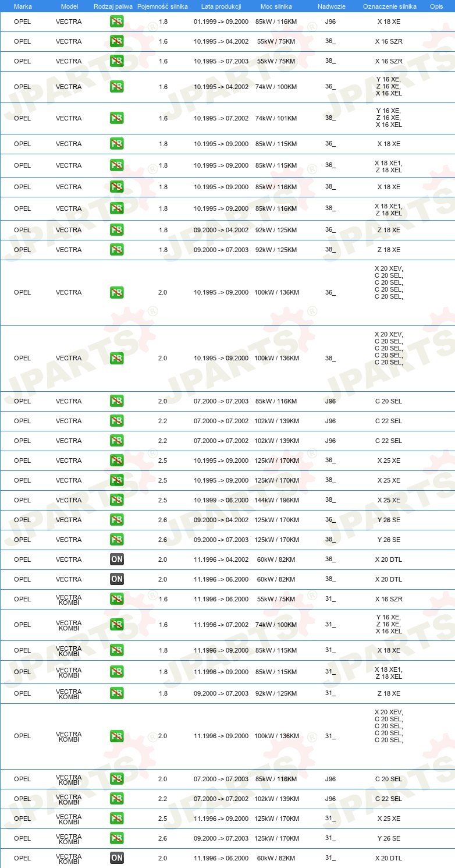
Task: Click the Nadwozie column header
Action: point(330,6)
